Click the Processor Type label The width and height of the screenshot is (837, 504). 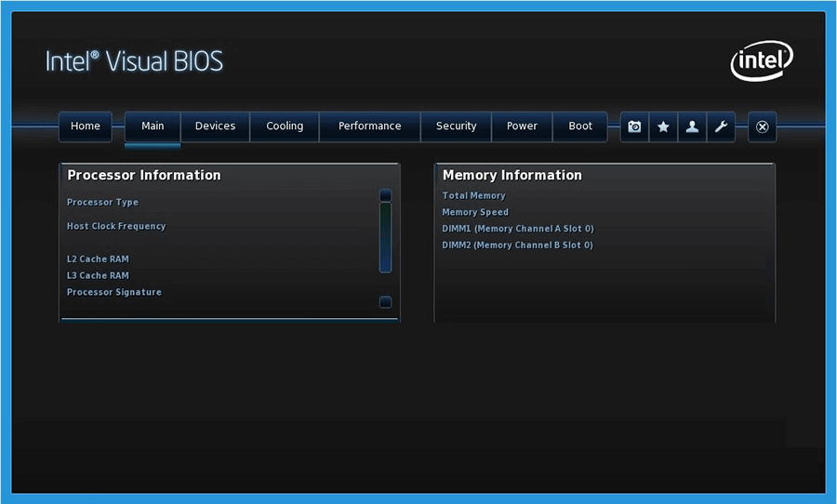(x=102, y=203)
